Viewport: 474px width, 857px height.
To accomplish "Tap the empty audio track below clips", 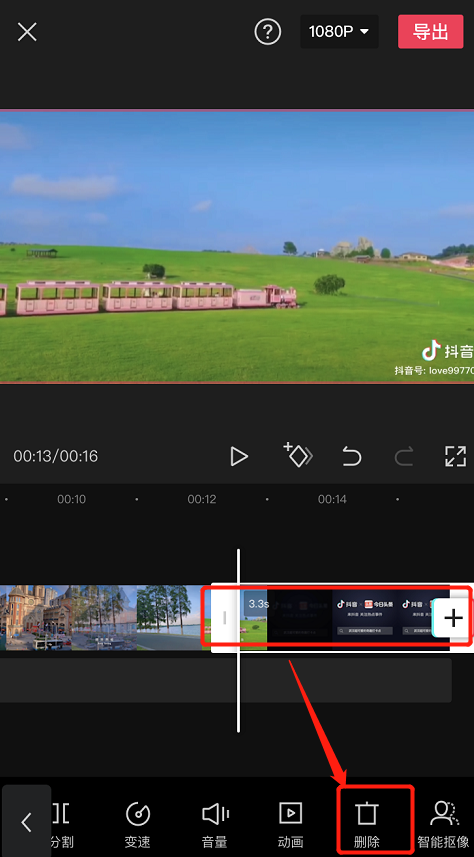I will click(x=226, y=680).
